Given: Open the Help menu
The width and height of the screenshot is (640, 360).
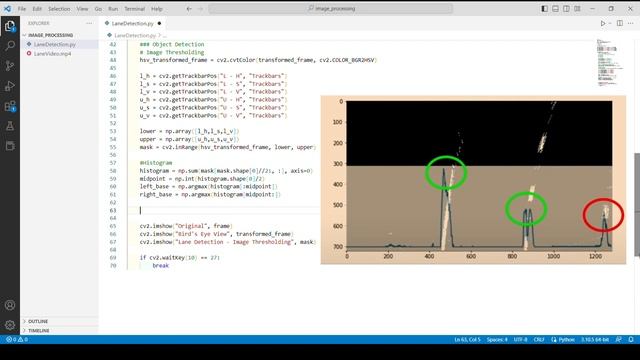Looking at the screenshot, I should click(x=157, y=9).
